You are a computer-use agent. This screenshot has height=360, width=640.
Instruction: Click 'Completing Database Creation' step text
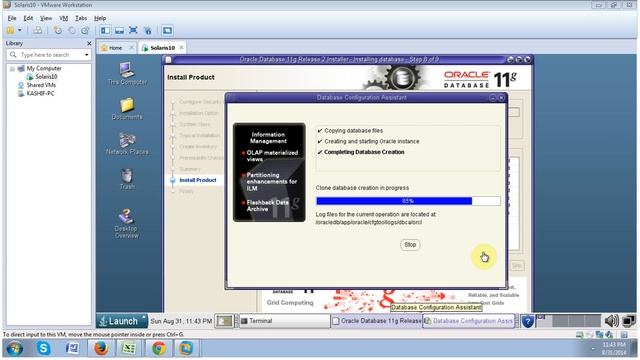(x=364, y=152)
